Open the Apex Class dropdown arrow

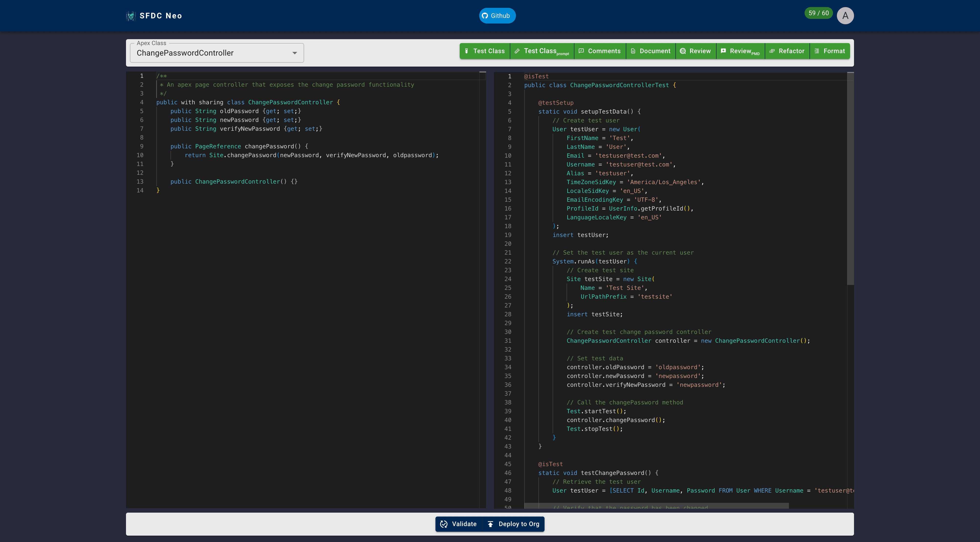coord(295,53)
